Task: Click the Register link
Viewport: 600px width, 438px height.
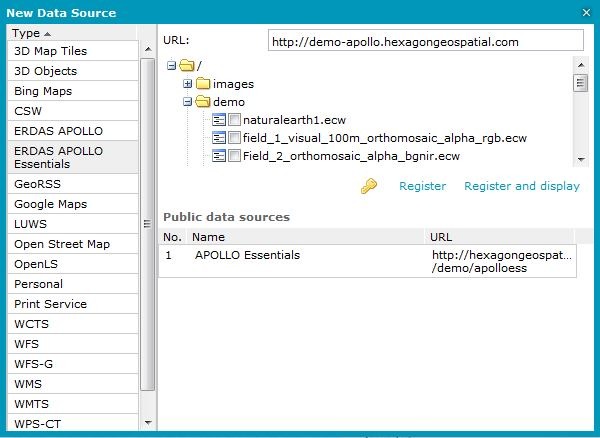Action: (x=422, y=186)
